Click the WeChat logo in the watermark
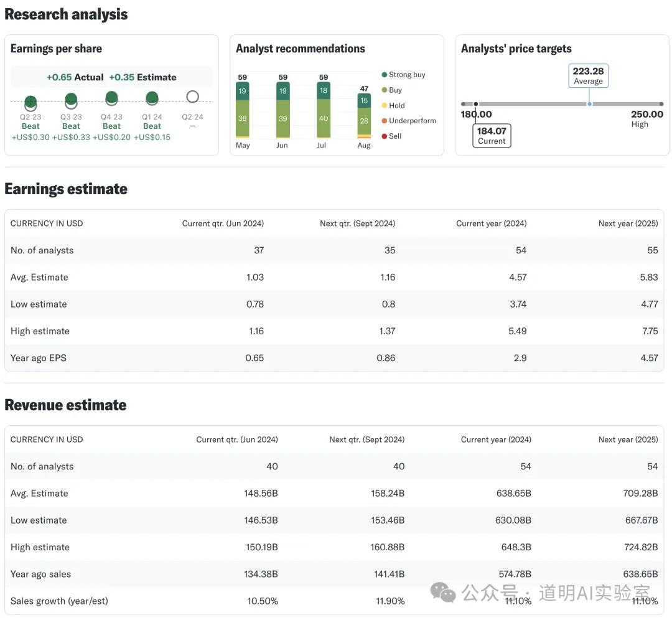672x620 pixels. [443, 592]
